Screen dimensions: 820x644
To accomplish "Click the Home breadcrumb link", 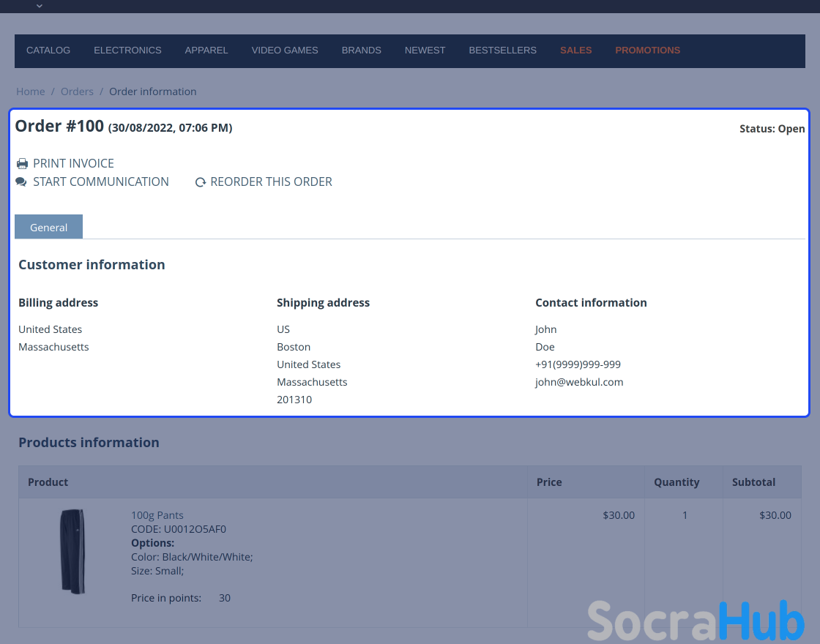I will 31,91.
